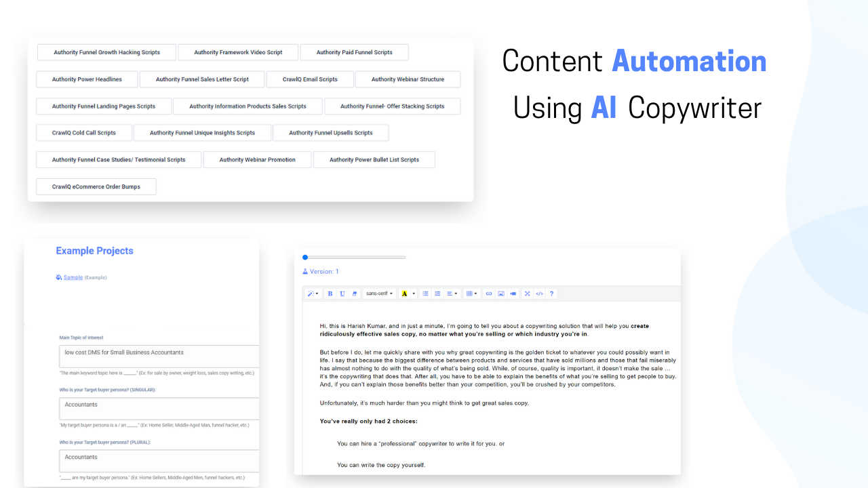This screenshot has height=488, width=868.
Task: Choose Authority Information Products Sales Scripts
Action: (248, 106)
